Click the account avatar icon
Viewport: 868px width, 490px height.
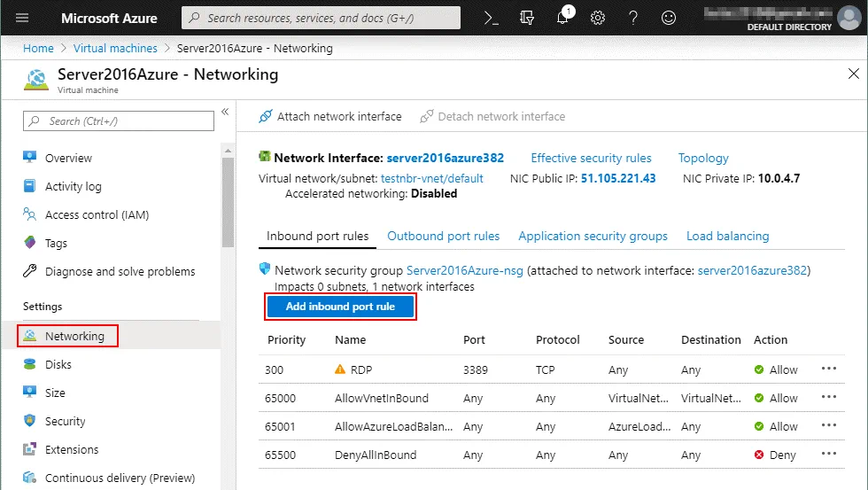(848, 16)
